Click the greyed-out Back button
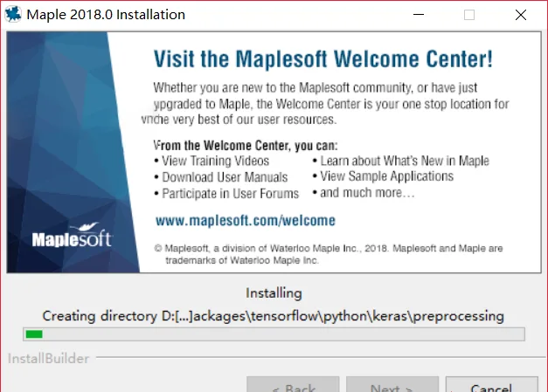 click(x=293, y=384)
